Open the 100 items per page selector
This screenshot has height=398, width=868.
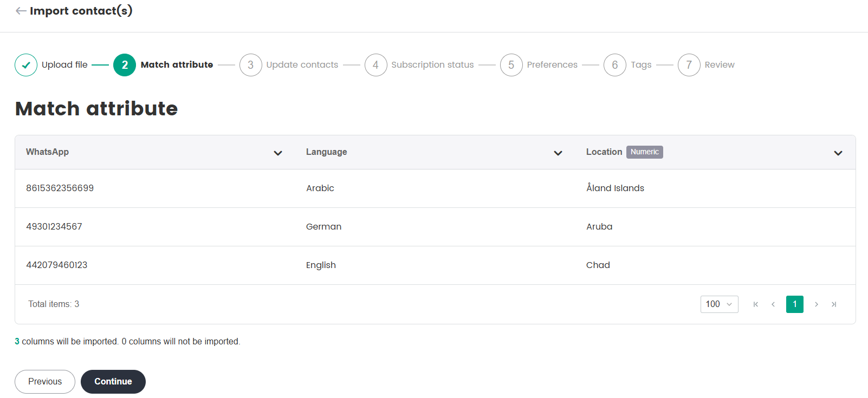(719, 304)
